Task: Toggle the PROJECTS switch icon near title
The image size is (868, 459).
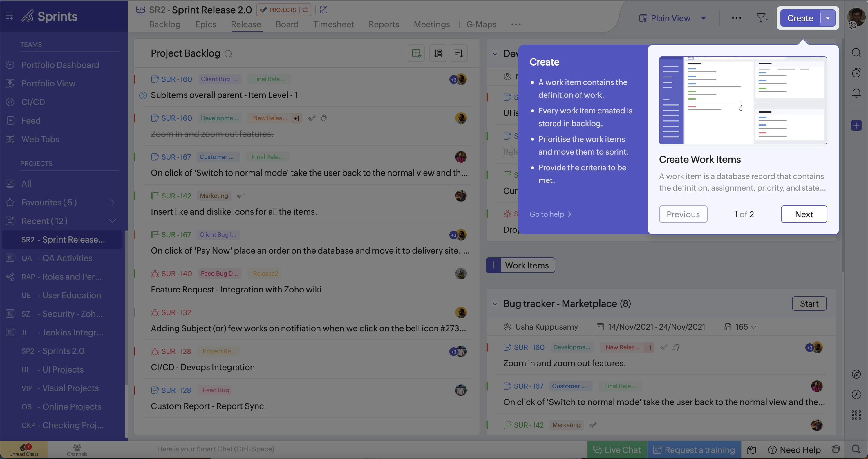Action: 305,10
